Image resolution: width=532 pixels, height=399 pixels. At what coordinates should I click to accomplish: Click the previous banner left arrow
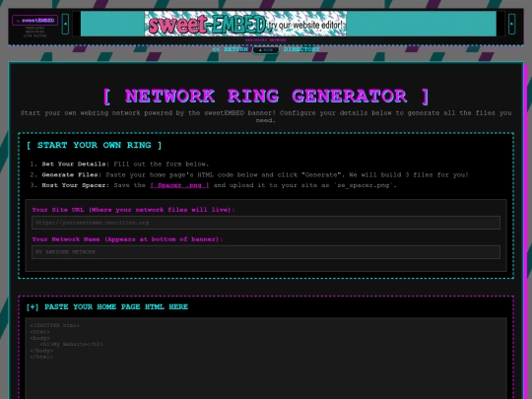click(65, 24)
